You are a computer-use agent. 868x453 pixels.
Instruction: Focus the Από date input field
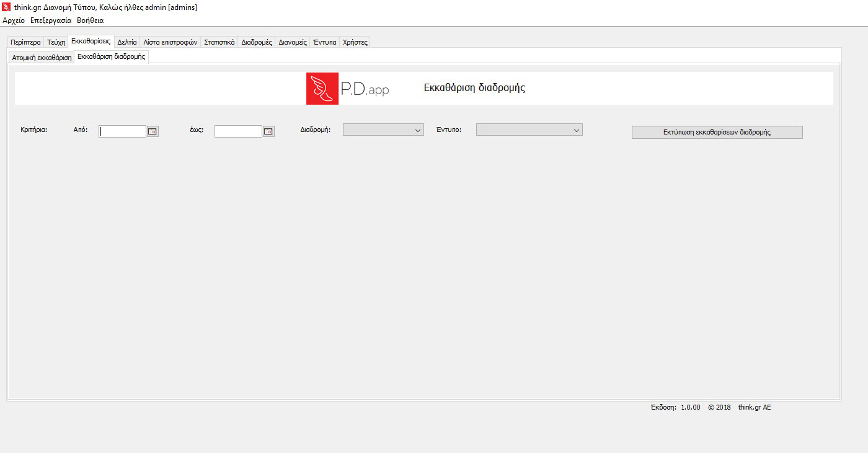point(122,131)
